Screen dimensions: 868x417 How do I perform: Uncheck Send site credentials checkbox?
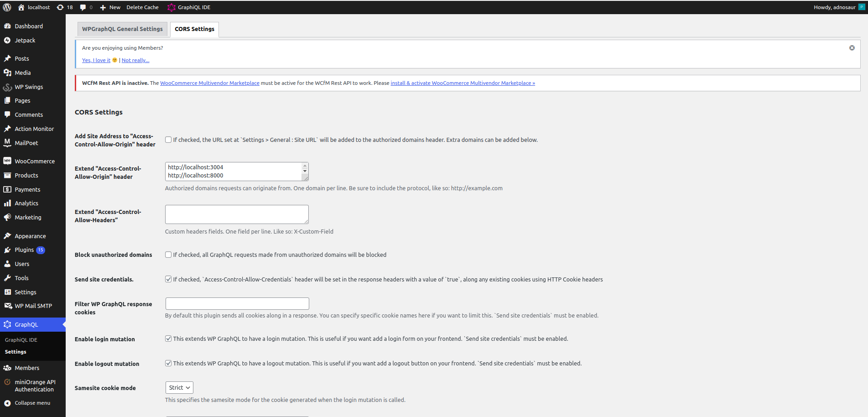coord(168,279)
